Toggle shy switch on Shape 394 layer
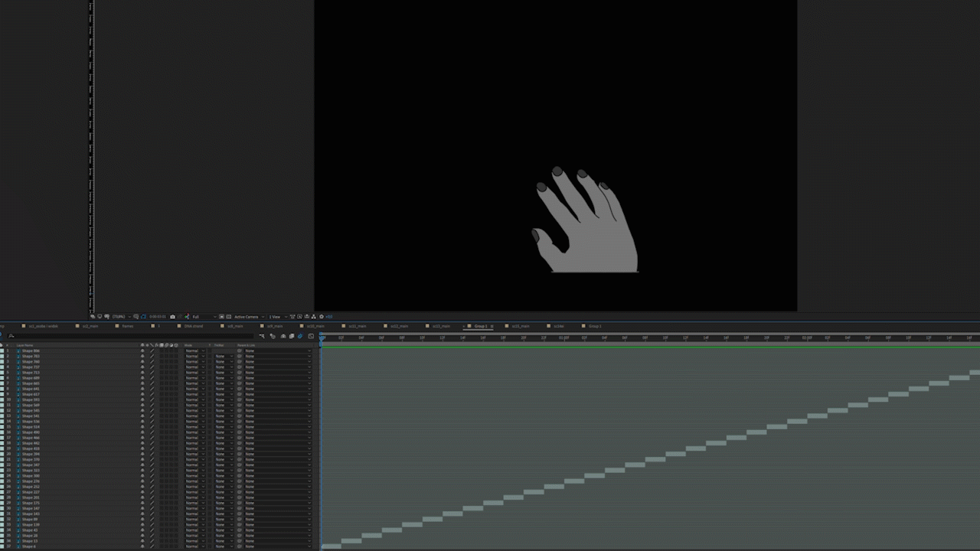The image size is (980, 551). click(142, 454)
